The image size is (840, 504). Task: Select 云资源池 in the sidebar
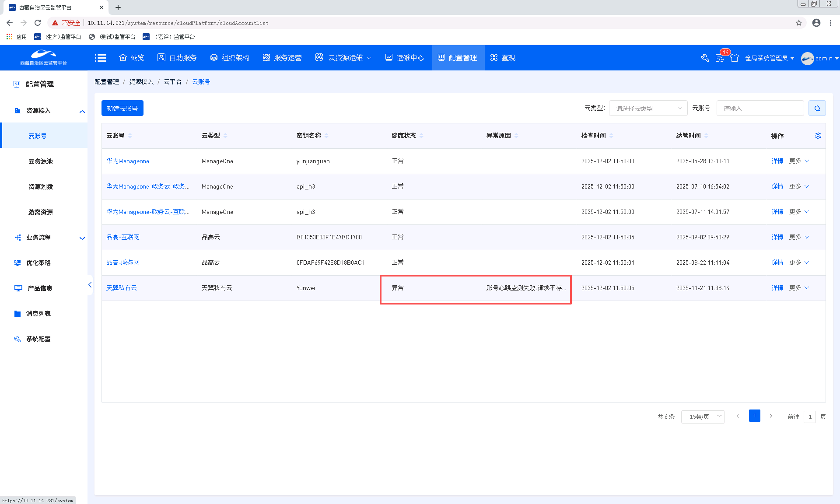tap(40, 161)
